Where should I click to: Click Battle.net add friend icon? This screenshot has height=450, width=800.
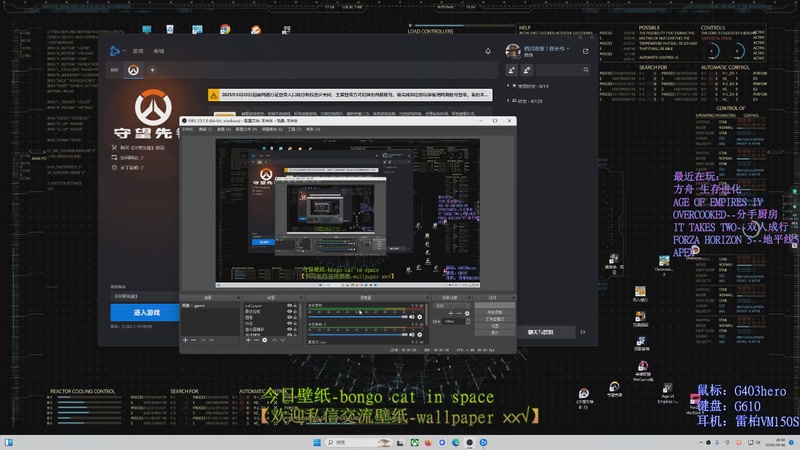tap(512, 70)
